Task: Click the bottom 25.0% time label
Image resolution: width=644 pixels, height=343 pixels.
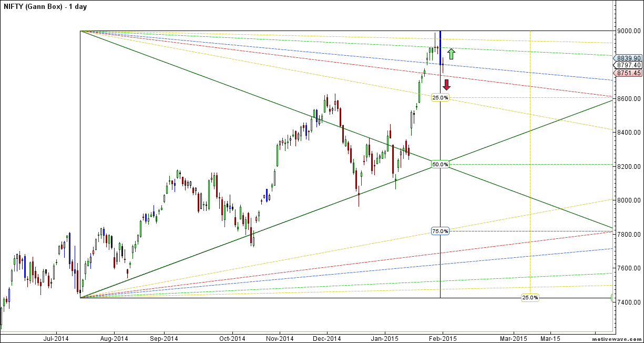Action: pos(530,297)
